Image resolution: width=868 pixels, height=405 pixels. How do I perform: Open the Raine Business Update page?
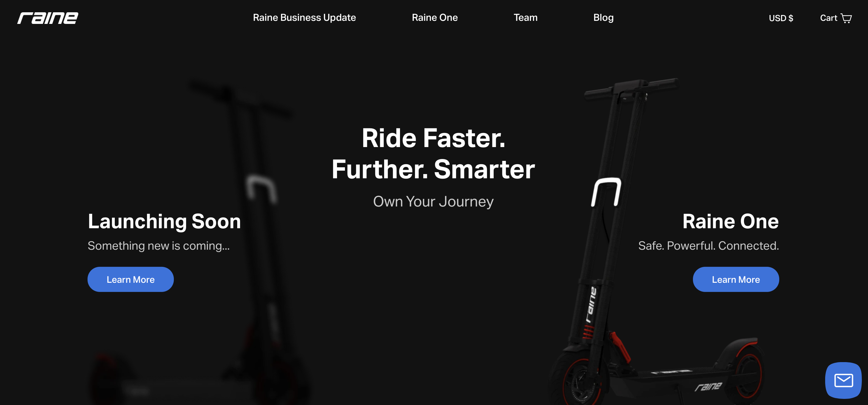click(x=304, y=17)
